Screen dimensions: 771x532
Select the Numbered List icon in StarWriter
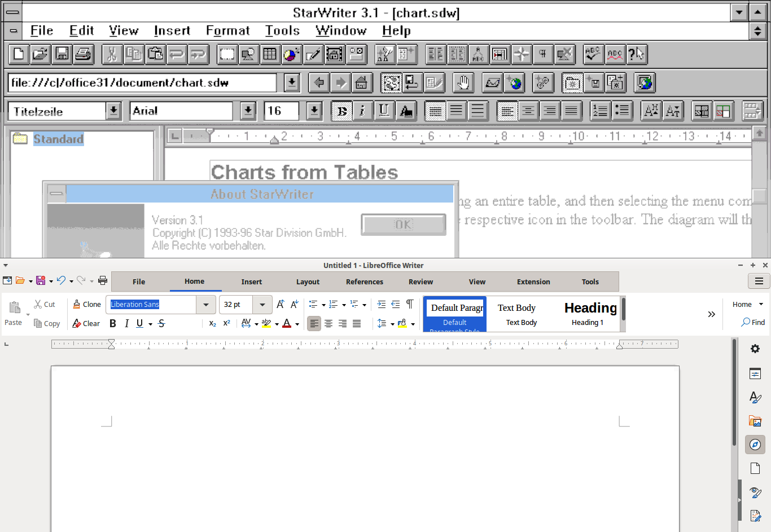(x=601, y=111)
